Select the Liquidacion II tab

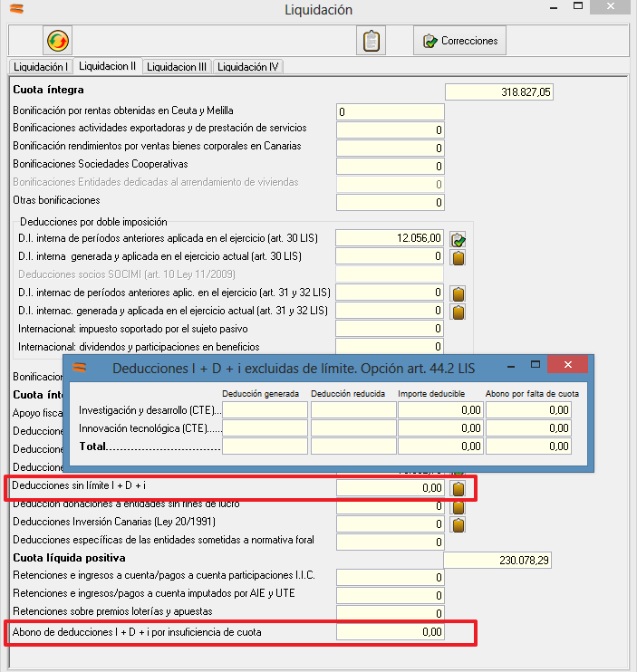pos(107,66)
